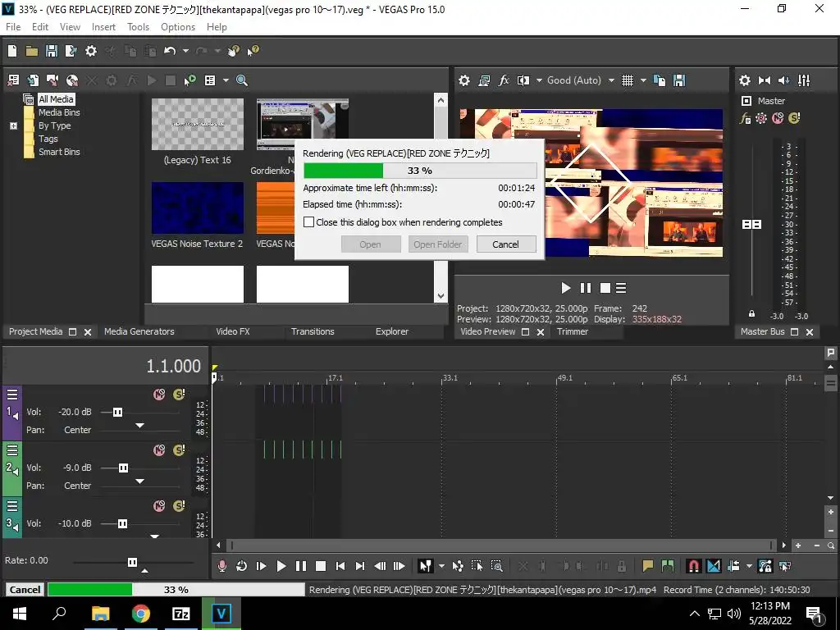
Task: Open the Insert menu
Action: coord(103,27)
